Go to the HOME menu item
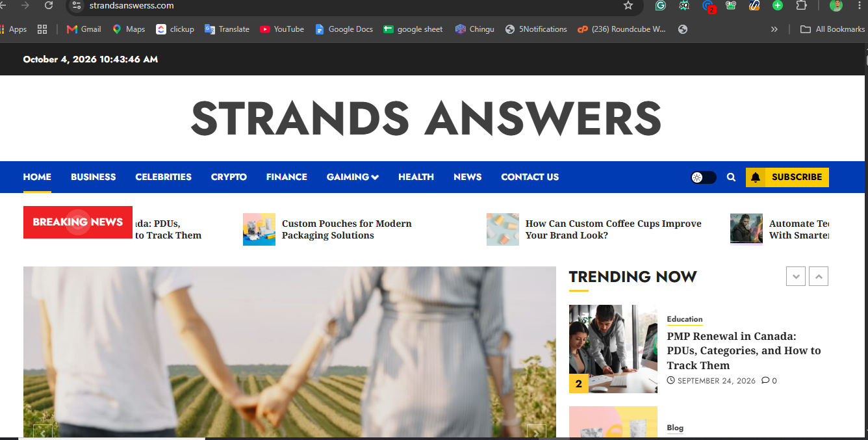This screenshot has width=868, height=440. 37,177
